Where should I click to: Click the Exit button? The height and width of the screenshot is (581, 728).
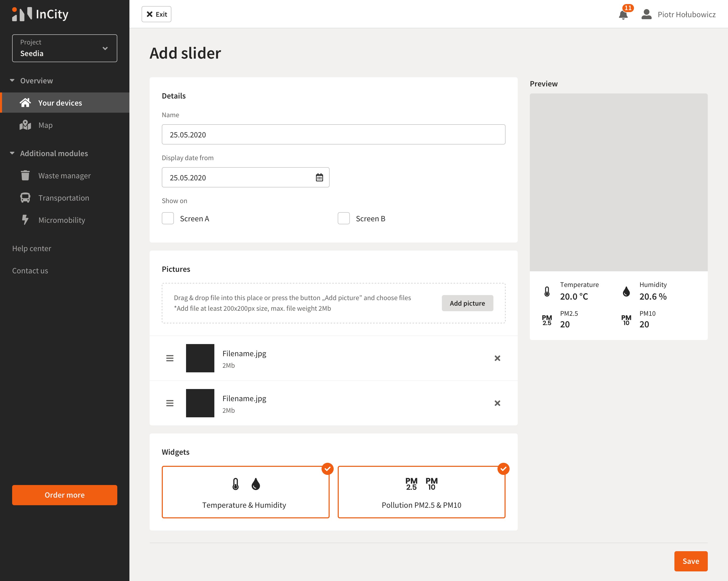pos(156,14)
